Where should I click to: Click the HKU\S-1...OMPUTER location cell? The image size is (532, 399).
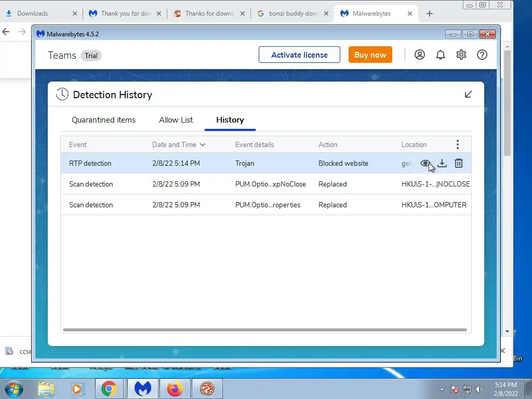pyautogui.click(x=434, y=205)
